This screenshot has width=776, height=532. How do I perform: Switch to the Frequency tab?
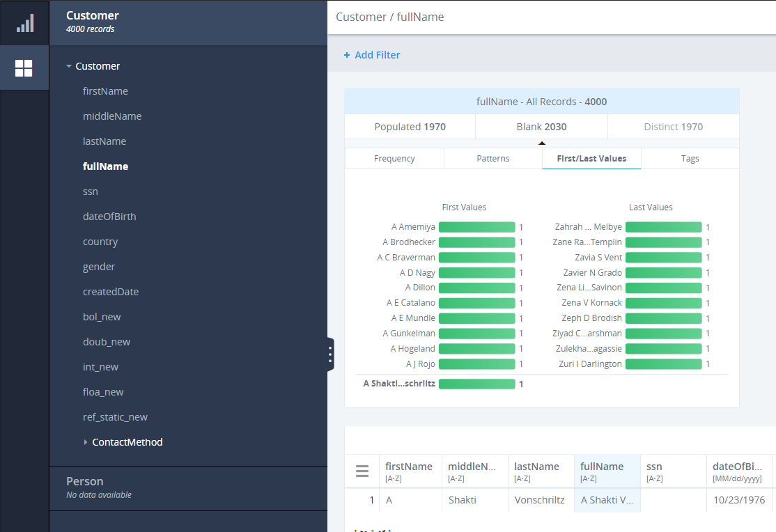pyautogui.click(x=394, y=158)
